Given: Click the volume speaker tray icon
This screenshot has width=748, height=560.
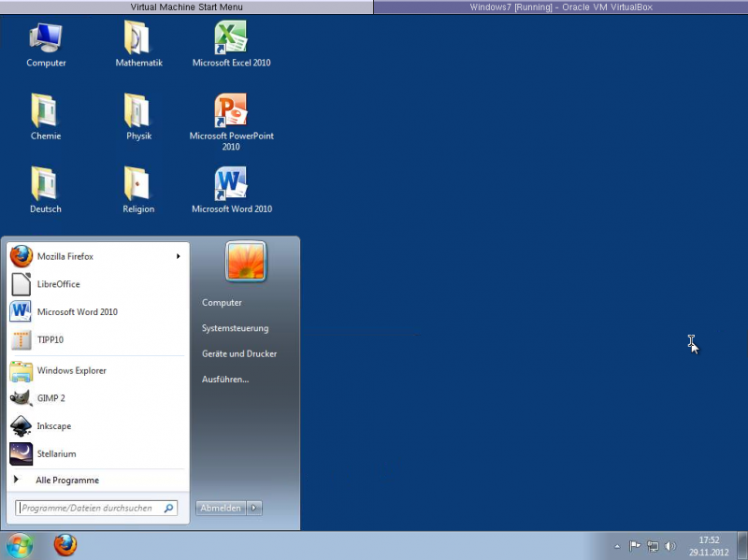Looking at the screenshot, I should 670,546.
